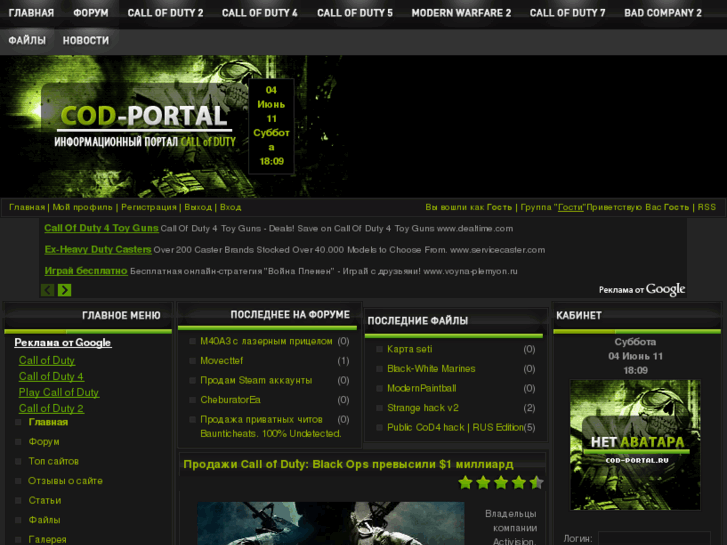Image resolution: width=727 pixels, height=545 pixels.
Task: Open the ФОРУМ top navigation item
Action: (91, 13)
